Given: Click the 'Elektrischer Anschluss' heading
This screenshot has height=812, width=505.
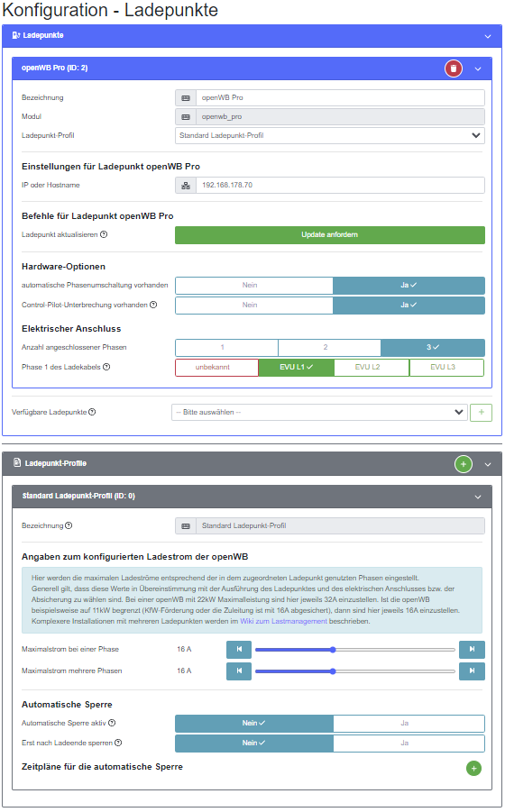Looking at the screenshot, I should click(71, 329).
